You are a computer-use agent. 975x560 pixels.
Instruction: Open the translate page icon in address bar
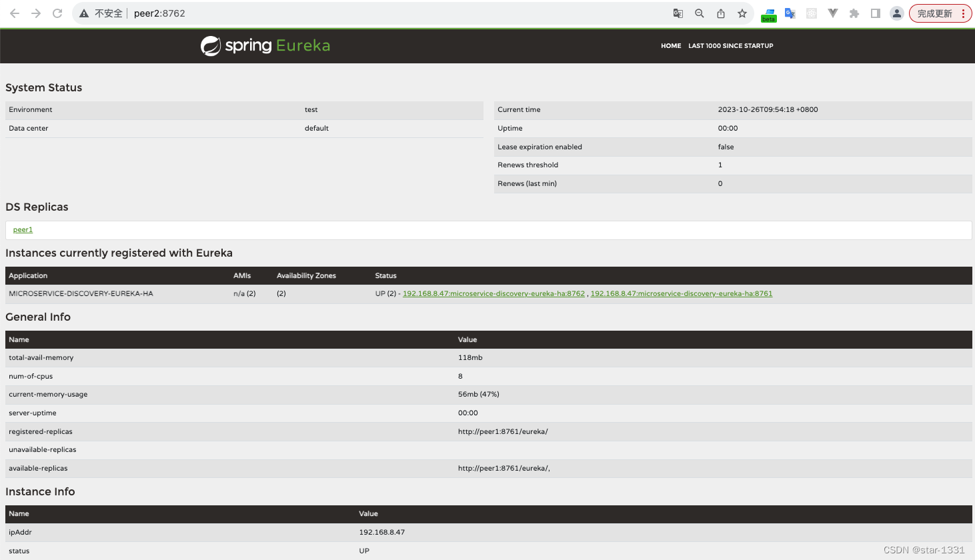pyautogui.click(x=678, y=13)
